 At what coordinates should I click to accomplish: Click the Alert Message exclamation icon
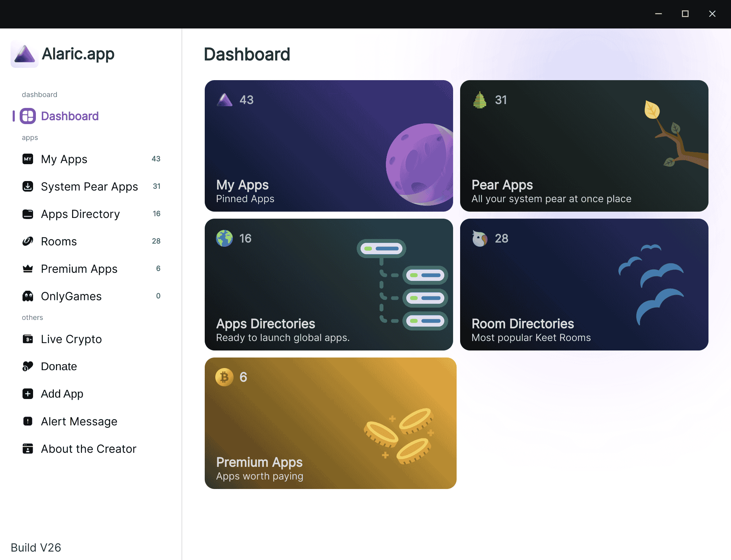coord(28,421)
